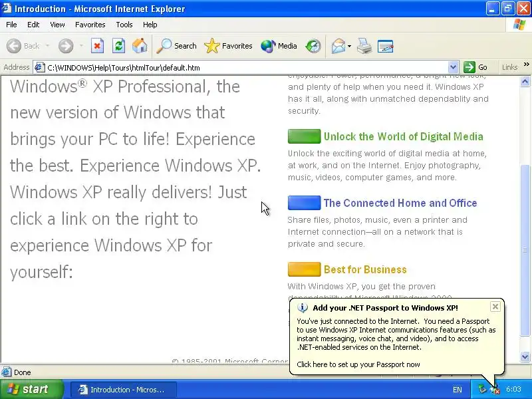Expand the Address bar dropdown list
This screenshot has width=532, height=399.
pyautogui.click(x=453, y=67)
